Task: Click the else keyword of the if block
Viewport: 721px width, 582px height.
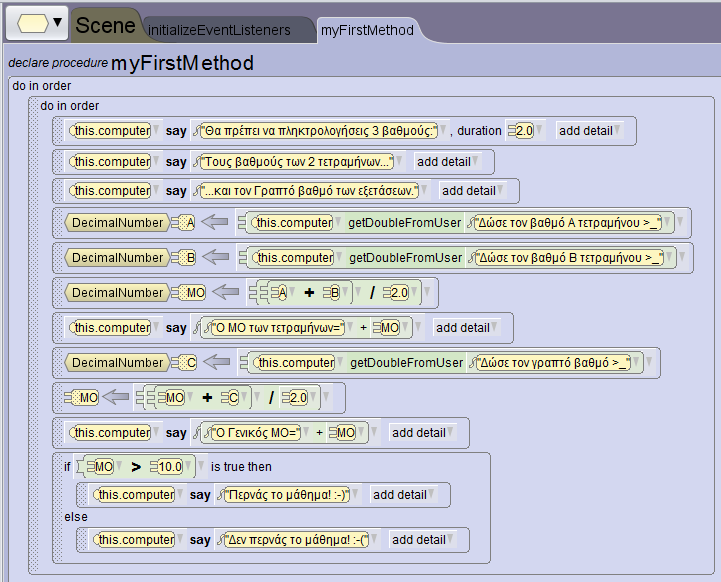Action: (76, 517)
